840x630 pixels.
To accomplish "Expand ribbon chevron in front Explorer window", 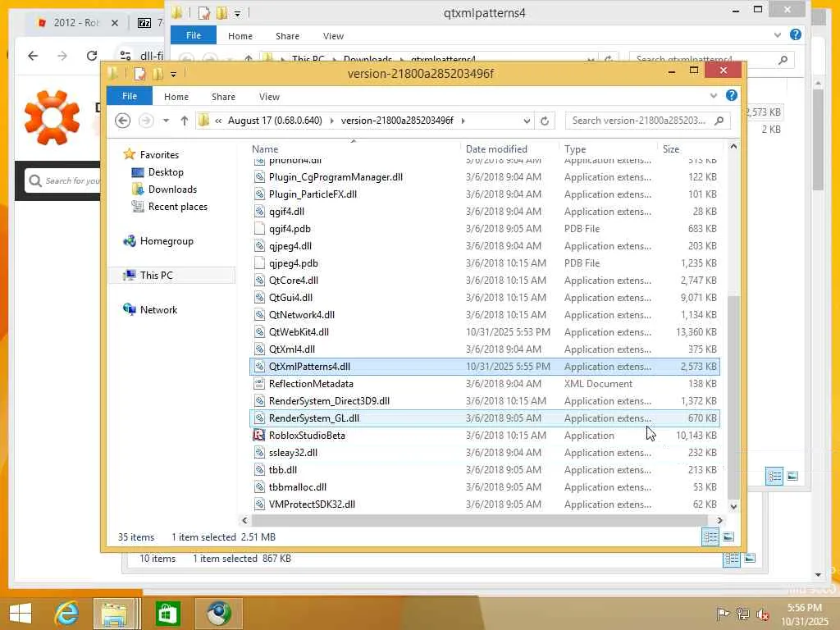I will tap(714, 95).
